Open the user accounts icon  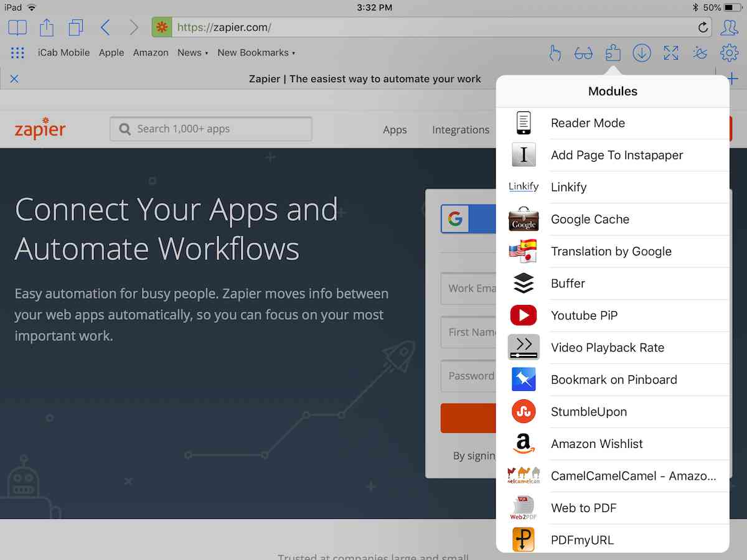pyautogui.click(x=729, y=27)
